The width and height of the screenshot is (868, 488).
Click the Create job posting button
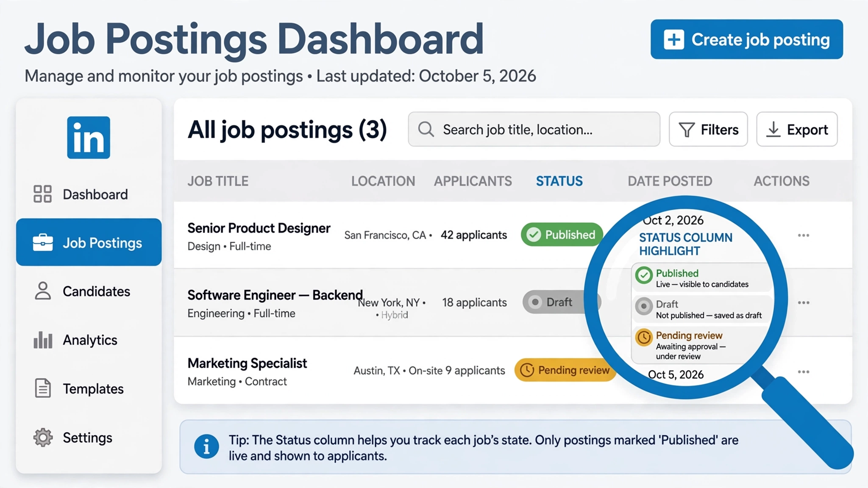click(747, 39)
